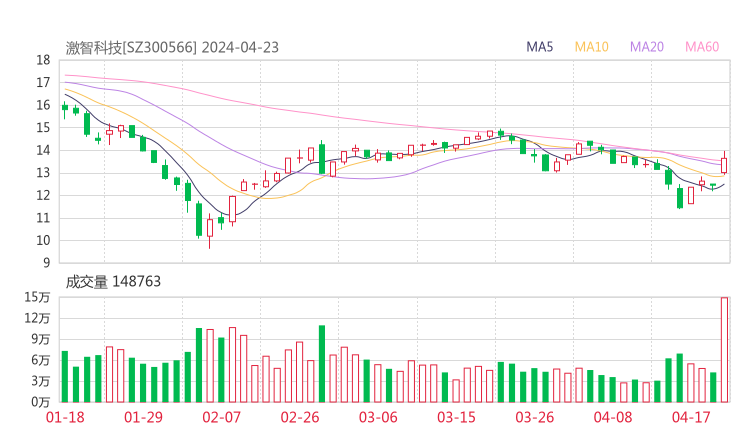Click the price axis label 14

[43, 150]
